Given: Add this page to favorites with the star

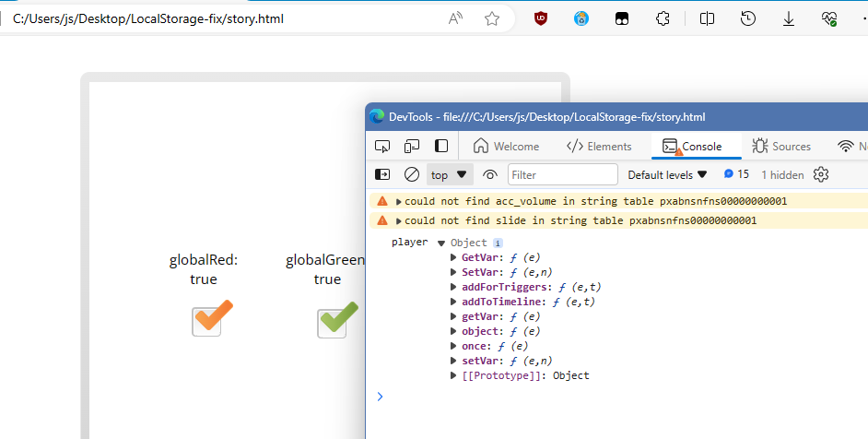Looking at the screenshot, I should click(492, 18).
